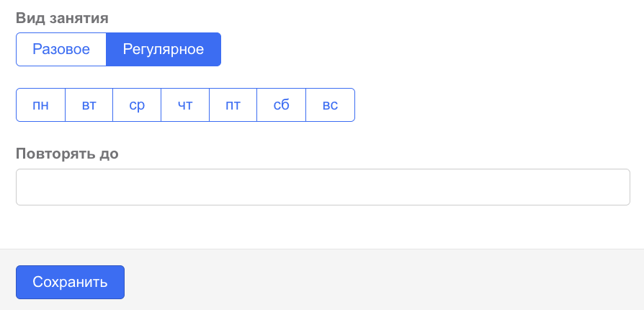Focus the repeat-until input box
Screen dimensions: 644x310
323,187
